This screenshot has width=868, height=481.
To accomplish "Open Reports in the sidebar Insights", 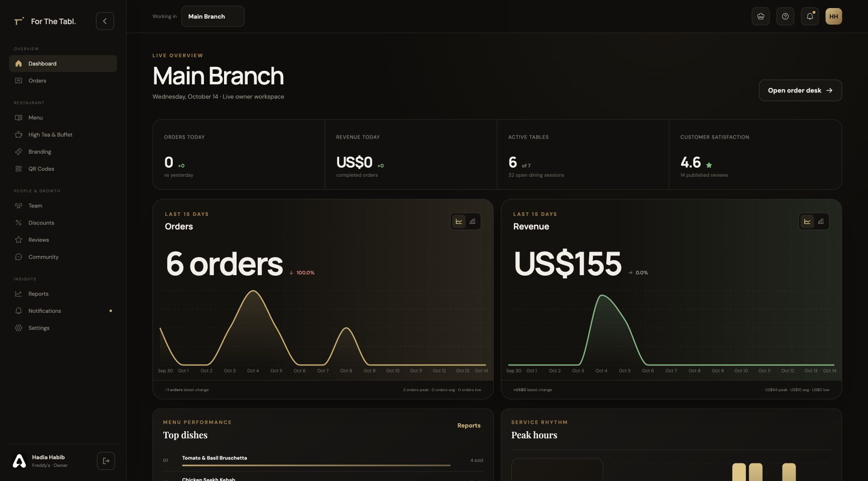I will tap(63, 294).
